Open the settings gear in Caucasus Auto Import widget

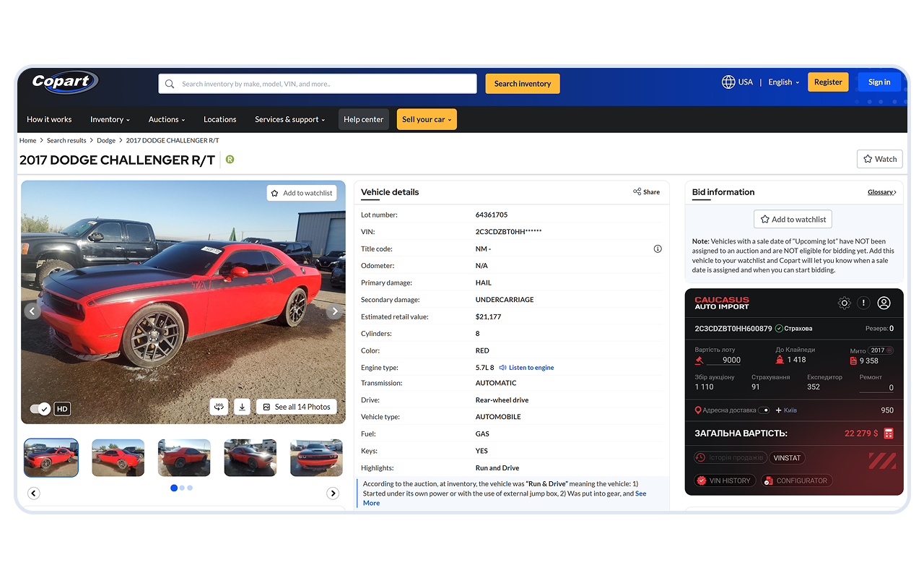click(844, 303)
